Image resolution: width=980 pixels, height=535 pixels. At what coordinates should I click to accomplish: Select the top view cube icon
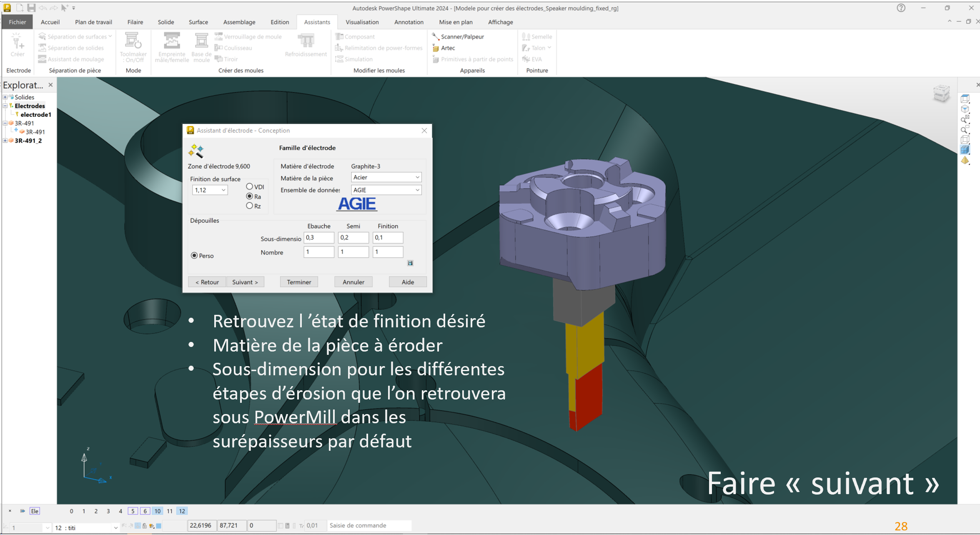[x=965, y=99]
